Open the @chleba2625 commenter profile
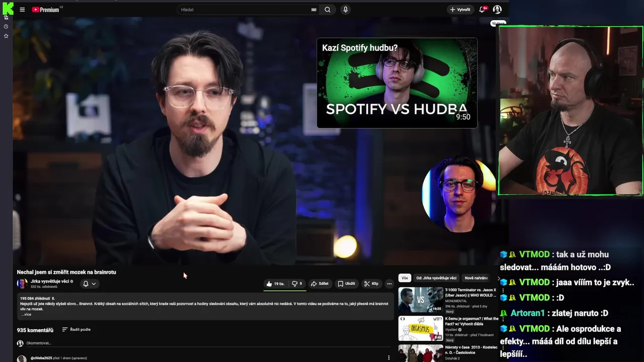The image size is (644, 362). coord(41,358)
